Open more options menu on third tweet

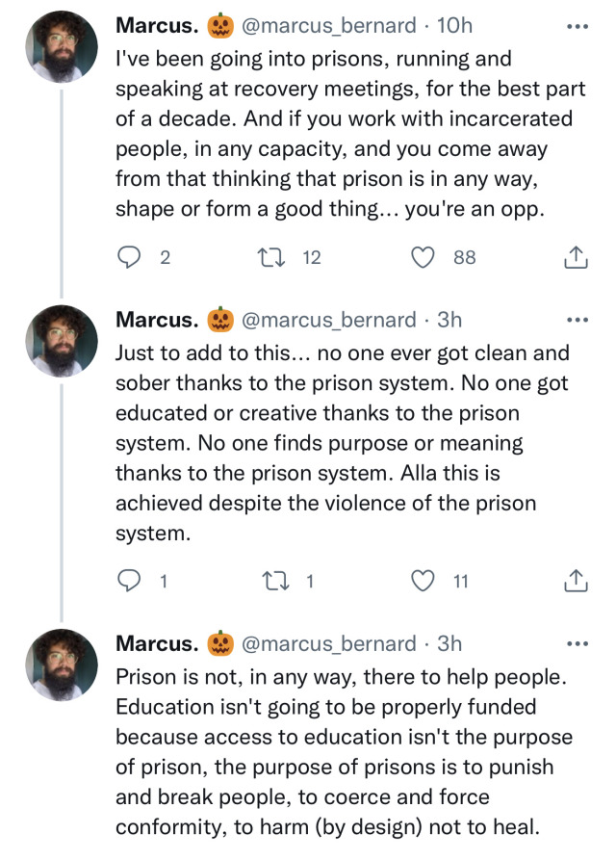coord(577,642)
